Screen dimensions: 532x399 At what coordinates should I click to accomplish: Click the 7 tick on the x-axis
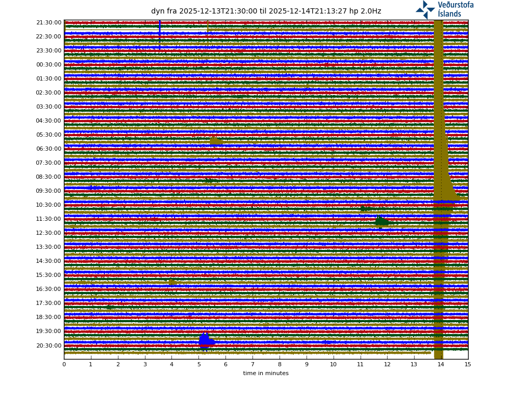tap(252, 365)
